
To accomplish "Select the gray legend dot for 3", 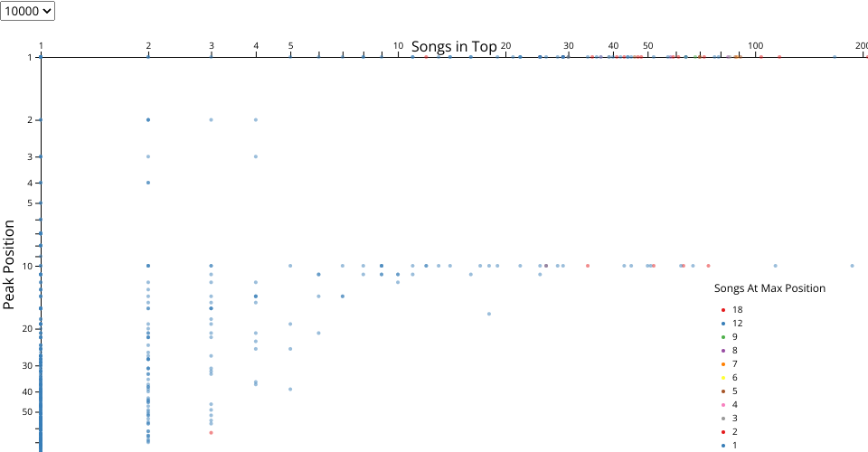I will point(723,419).
